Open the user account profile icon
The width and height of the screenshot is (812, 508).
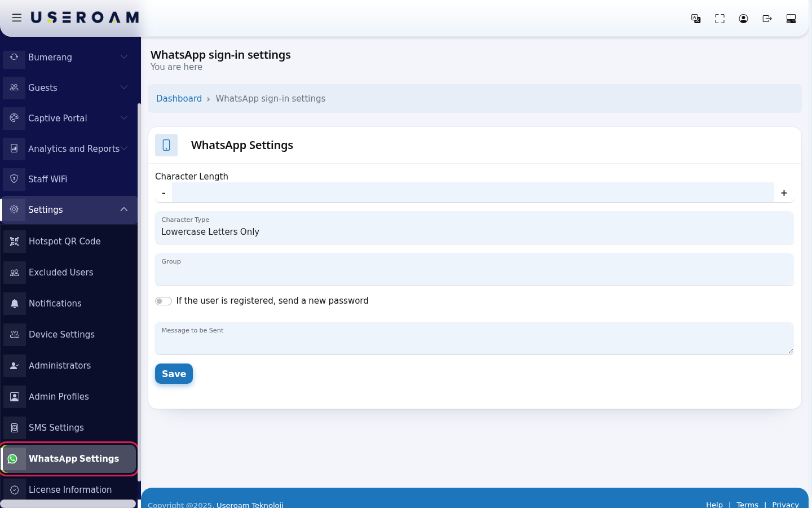click(x=743, y=19)
